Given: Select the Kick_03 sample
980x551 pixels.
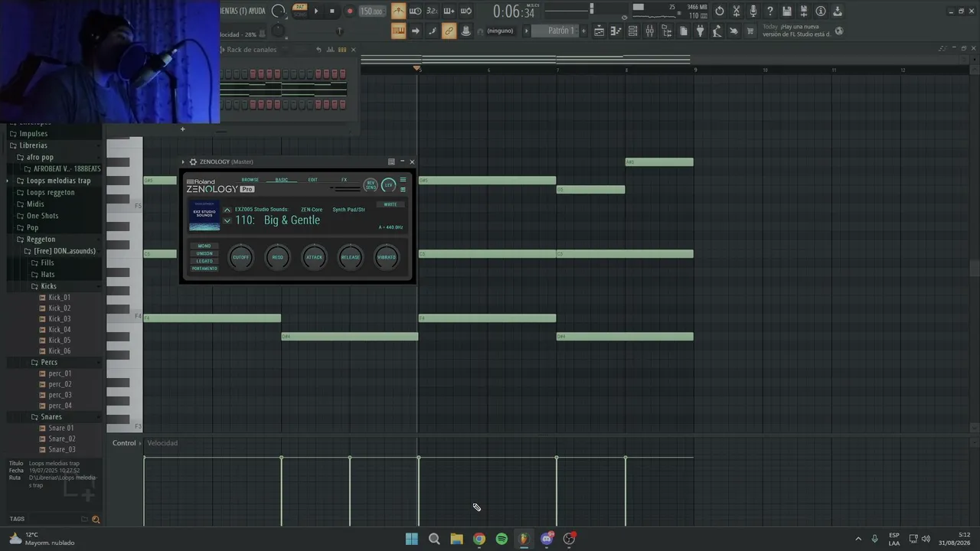Looking at the screenshot, I should click(x=59, y=319).
